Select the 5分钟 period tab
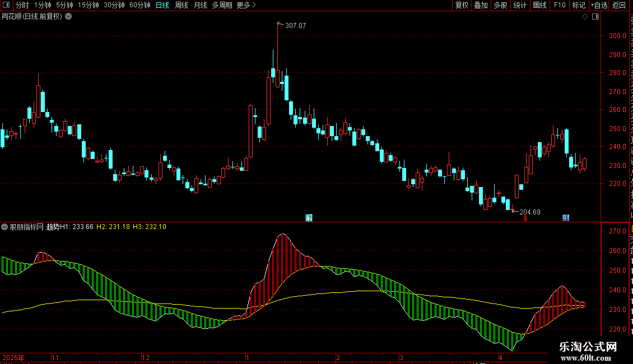The width and height of the screenshot is (633, 364). point(64,5)
